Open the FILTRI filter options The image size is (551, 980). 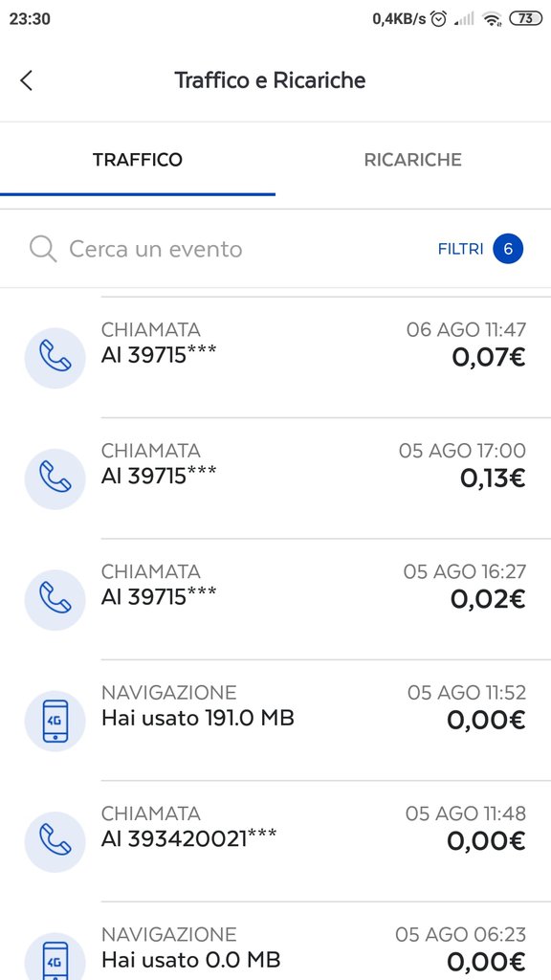click(460, 249)
